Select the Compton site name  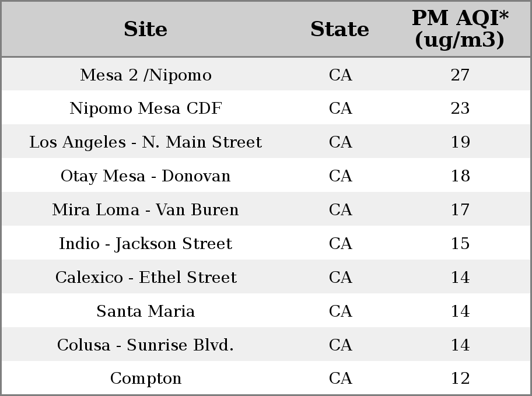click(x=146, y=379)
